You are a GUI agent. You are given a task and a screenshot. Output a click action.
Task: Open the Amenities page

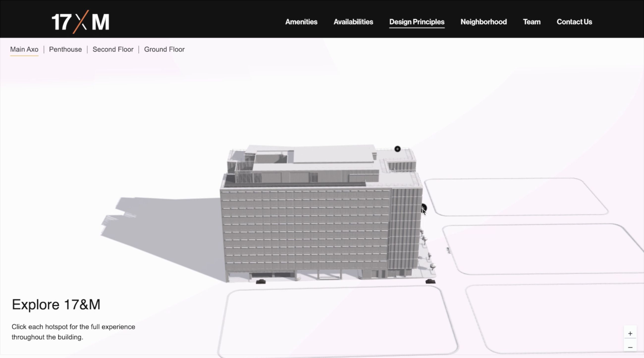(x=301, y=22)
